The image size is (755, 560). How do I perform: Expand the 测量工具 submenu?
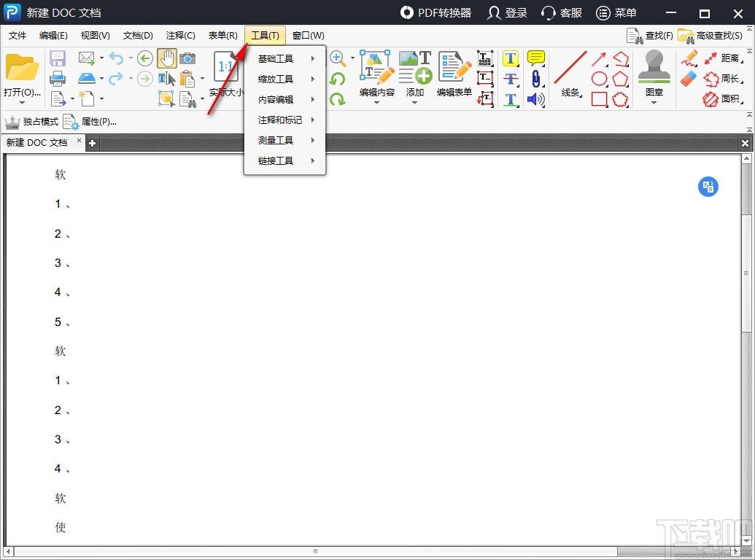pos(275,140)
